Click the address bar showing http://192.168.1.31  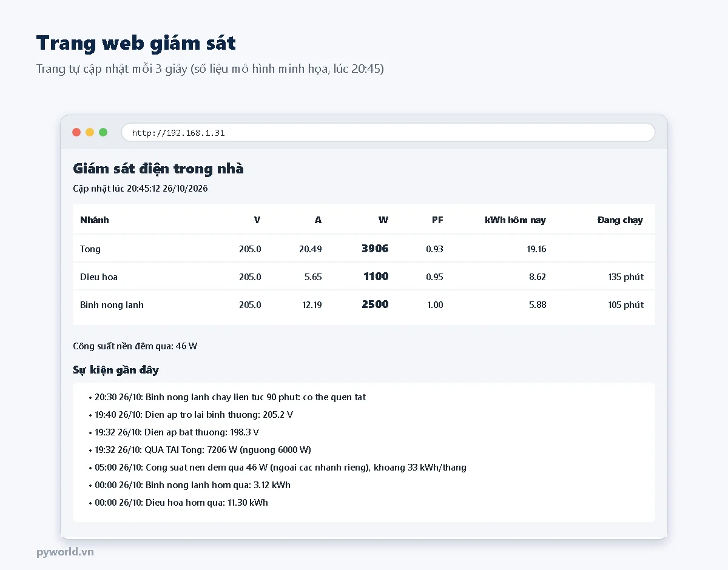[x=388, y=132]
